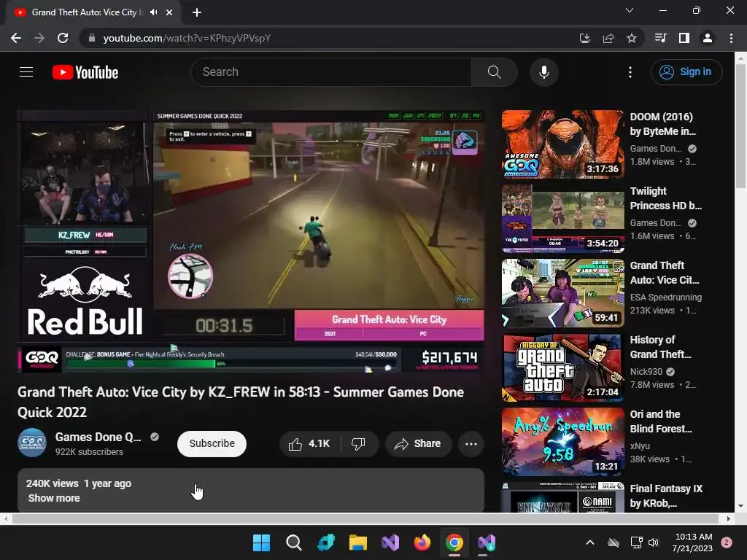
Task: Close the Grand Theft Auto tab
Action: pyautogui.click(x=169, y=12)
